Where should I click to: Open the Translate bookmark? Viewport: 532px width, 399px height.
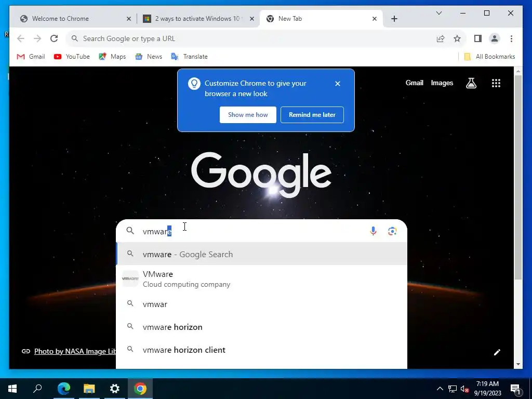pyautogui.click(x=189, y=57)
